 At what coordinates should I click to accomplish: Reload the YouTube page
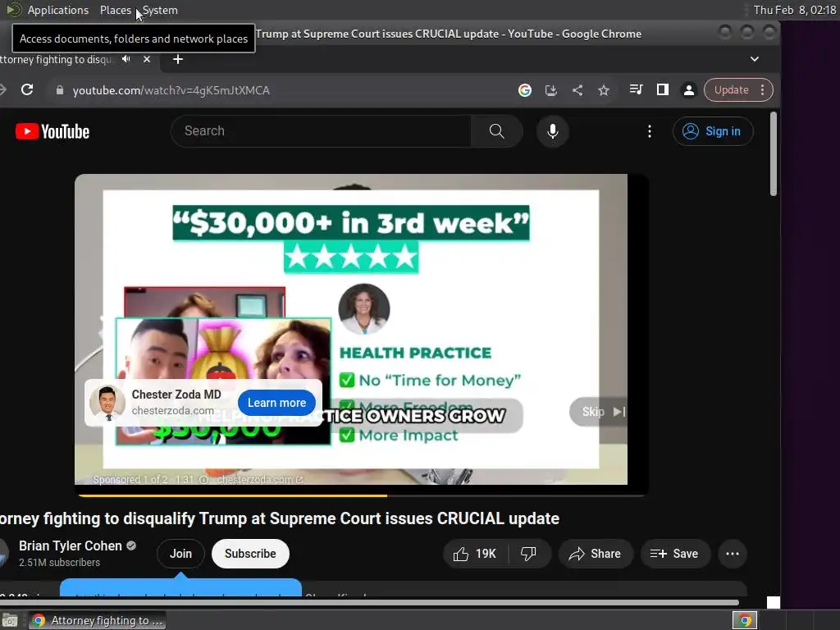pos(27,90)
